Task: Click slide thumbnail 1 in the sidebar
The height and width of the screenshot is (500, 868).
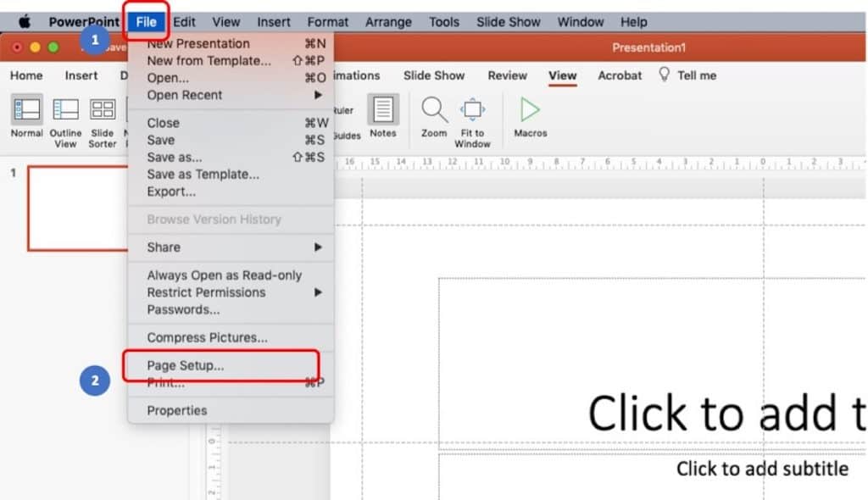Action: pyautogui.click(x=76, y=208)
